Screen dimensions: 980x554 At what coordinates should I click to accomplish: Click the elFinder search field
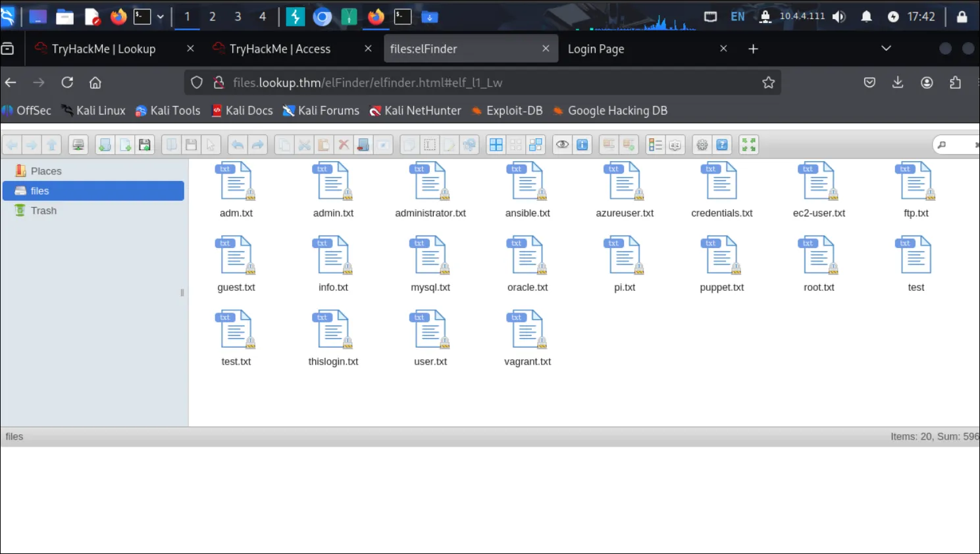[958, 145]
